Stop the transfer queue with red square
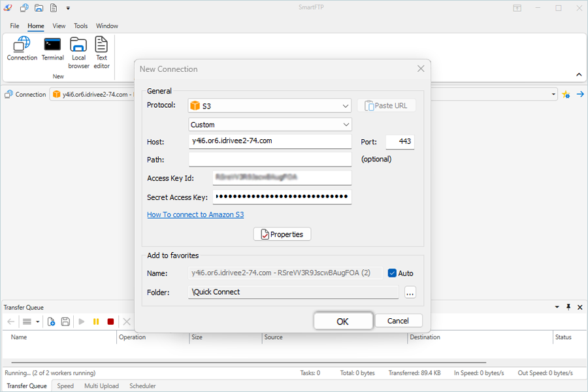This screenshot has width=588, height=392. click(x=110, y=321)
